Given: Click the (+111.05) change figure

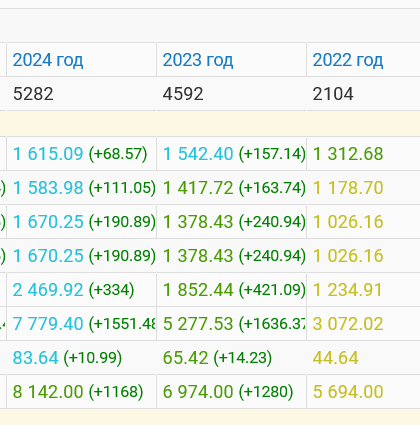Looking at the screenshot, I should coord(122,188).
